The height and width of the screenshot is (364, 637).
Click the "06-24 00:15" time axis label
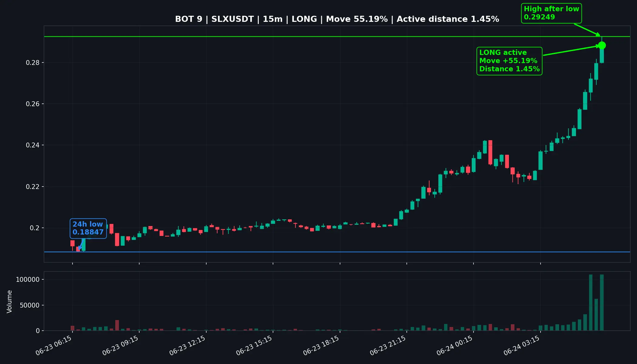(x=455, y=345)
